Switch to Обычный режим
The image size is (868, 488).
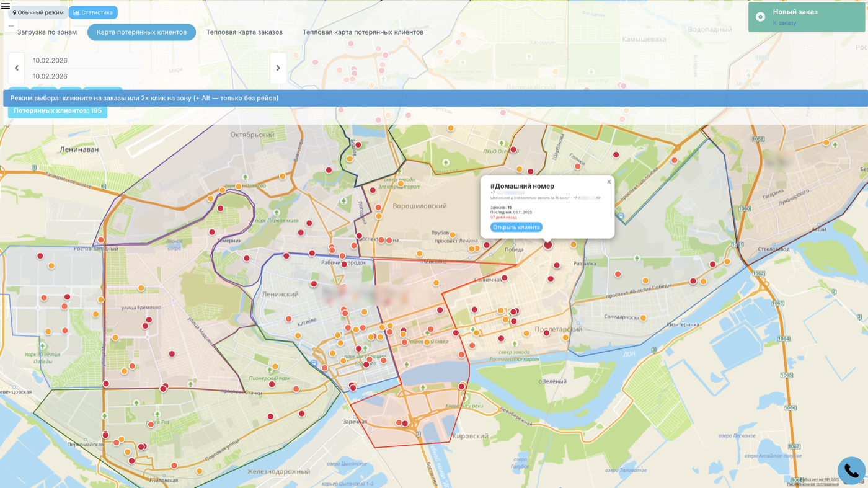[38, 12]
